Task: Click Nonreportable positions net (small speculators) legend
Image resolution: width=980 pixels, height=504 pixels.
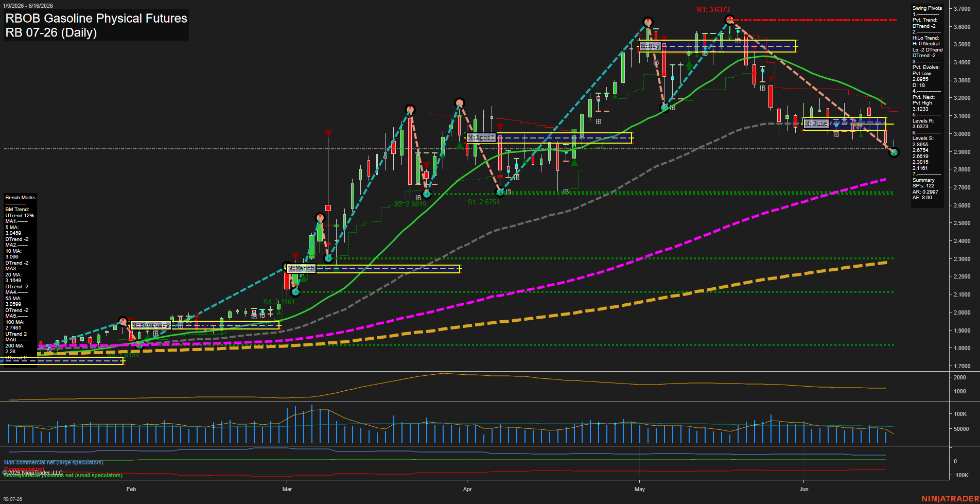Action: [x=63, y=475]
